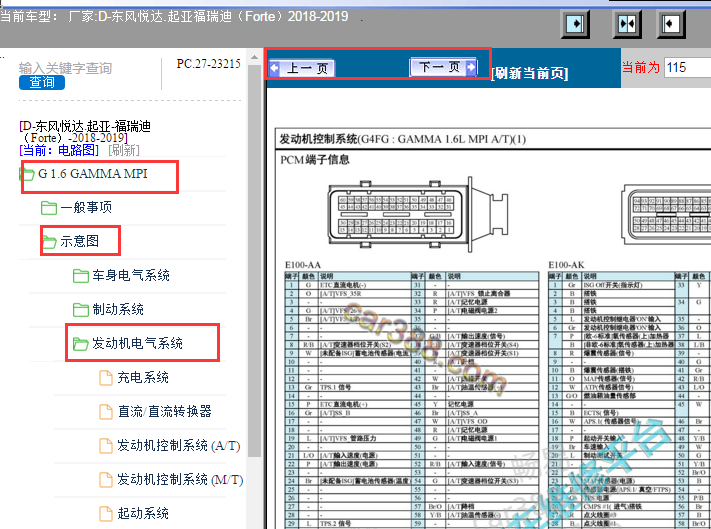Click the E100-AK connector diagram
The image size is (711, 529).
[x=666, y=214]
